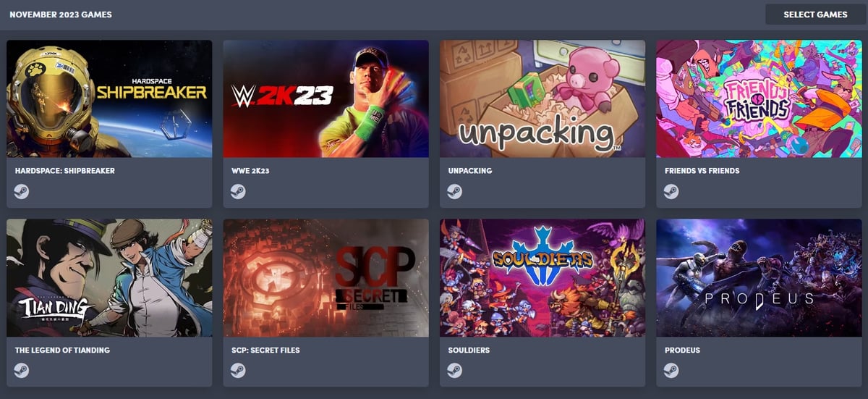Click the Select Games button
Image resolution: width=868 pixels, height=399 pixels.
click(815, 14)
